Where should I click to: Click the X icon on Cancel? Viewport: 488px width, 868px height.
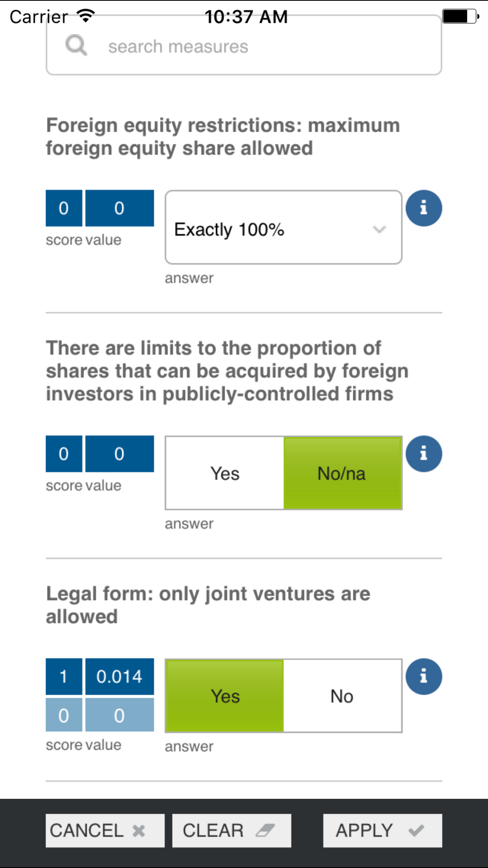[x=139, y=831]
